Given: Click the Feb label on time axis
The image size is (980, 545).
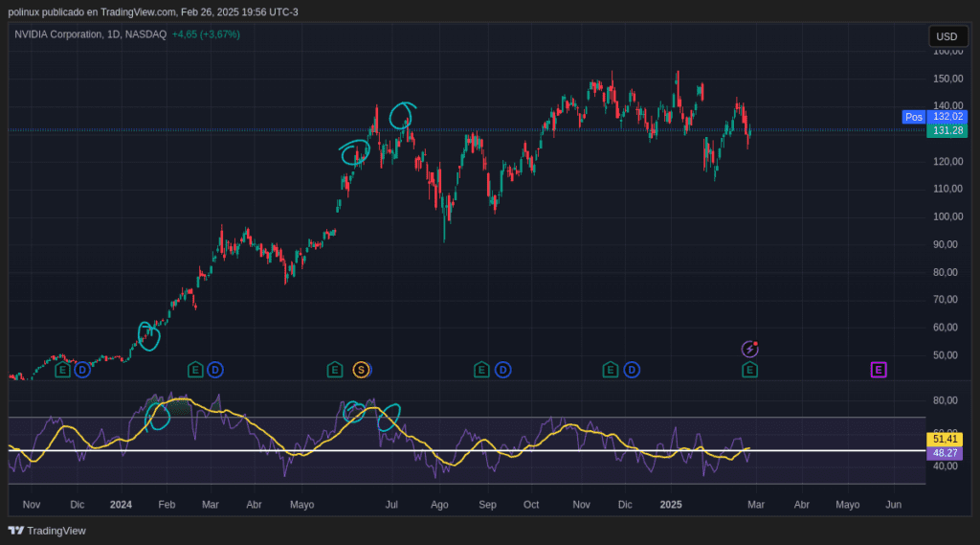Looking at the screenshot, I should (x=167, y=505).
